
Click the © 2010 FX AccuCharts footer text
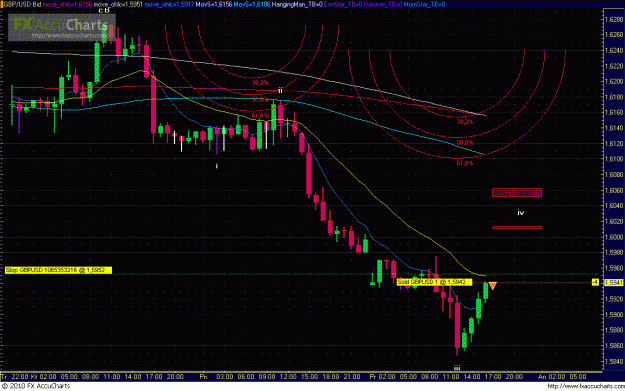pos(36,386)
